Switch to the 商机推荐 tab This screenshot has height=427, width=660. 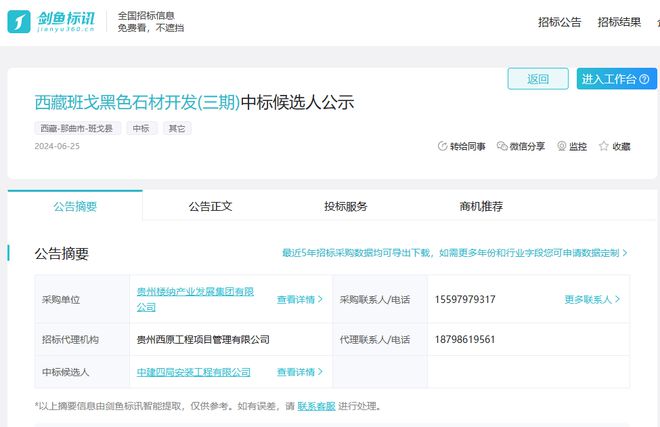[x=481, y=206]
